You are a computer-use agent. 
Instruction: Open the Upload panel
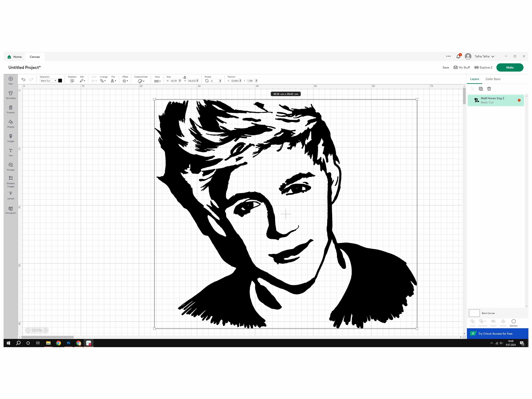(11, 195)
